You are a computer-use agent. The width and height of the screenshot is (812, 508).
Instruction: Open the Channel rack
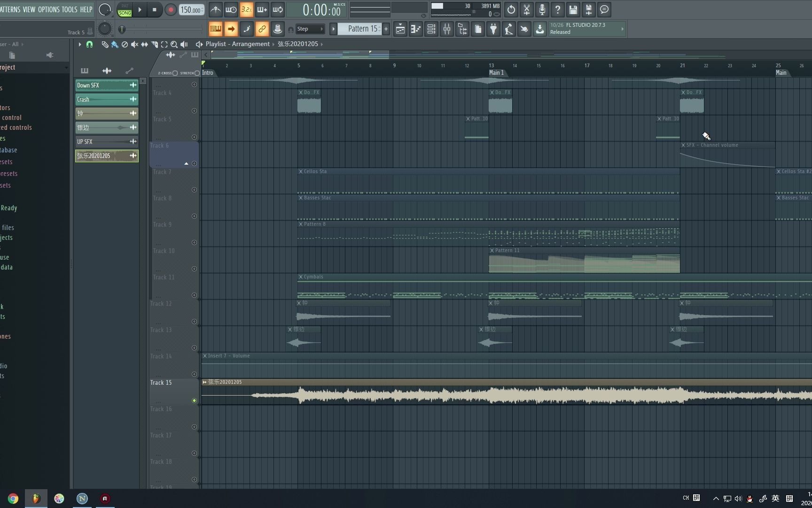[x=431, y=29]
